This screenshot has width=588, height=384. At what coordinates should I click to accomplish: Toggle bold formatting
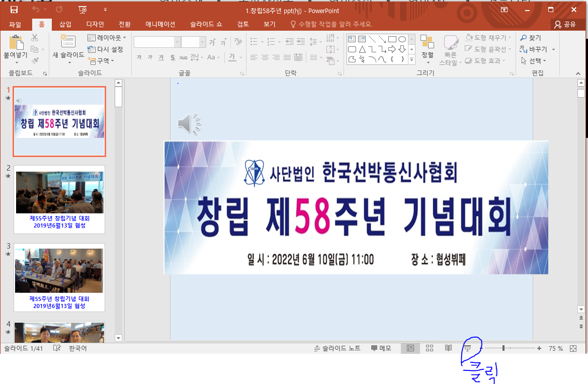[x=139, y=57]
